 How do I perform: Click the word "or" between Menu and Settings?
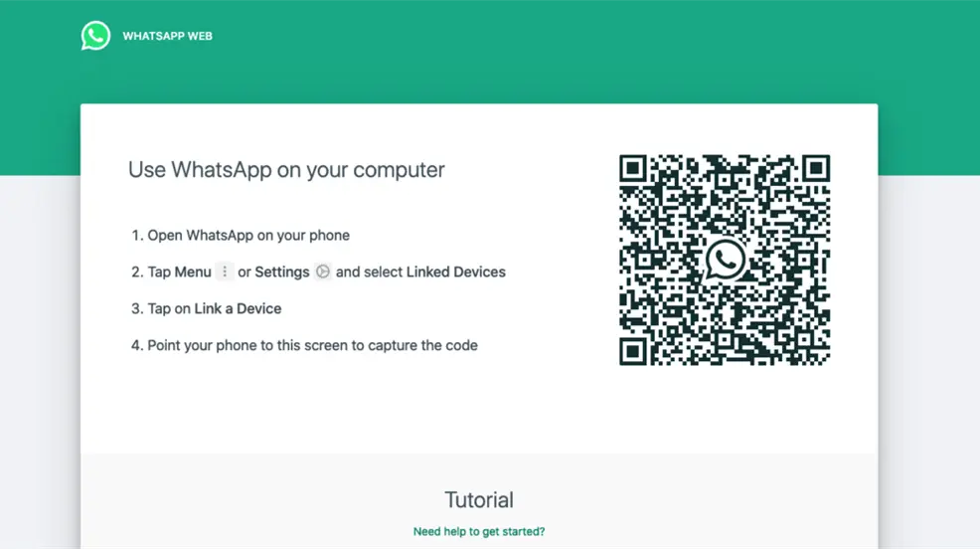tap(245, 273)
